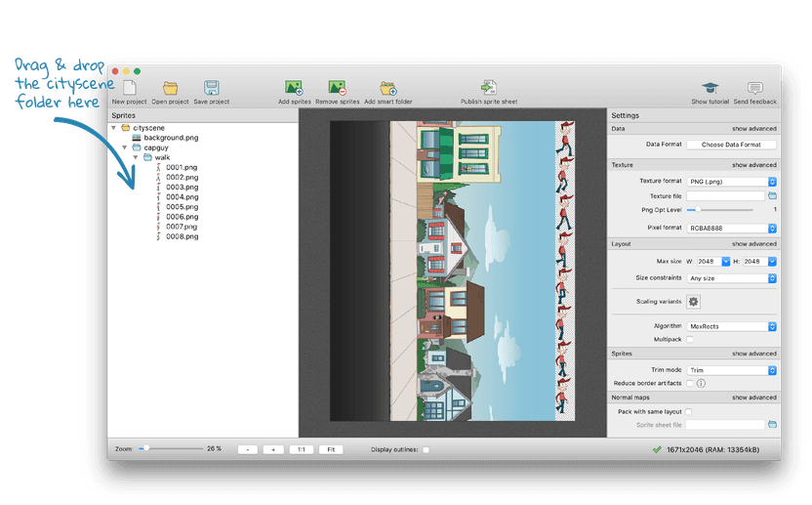This screenshot has width=812, height=505.
Task: Open Texture format dropdown
Action: 732,182
